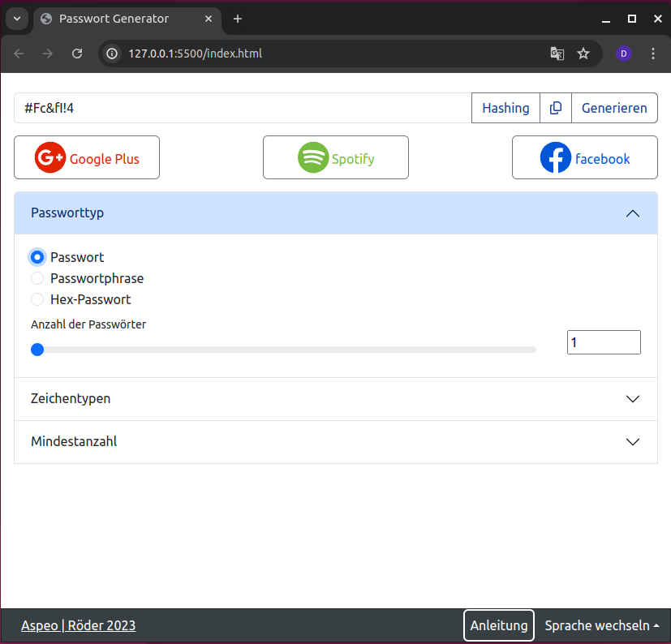Open the Chrome profile avatar D
Screen dimensions: 671x644
623,54
